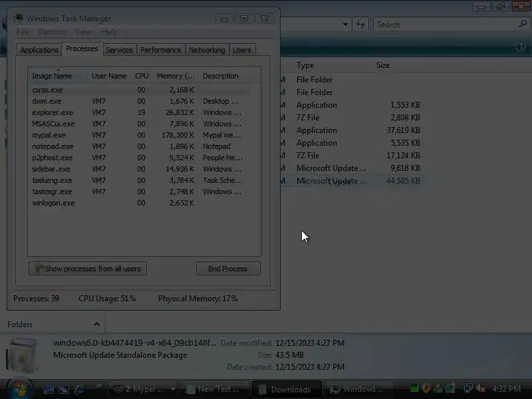Viewport: 532px width, 399px height.
Task: Select the 44,585 KB Microsoft Update file
Action: tap(351, 181)
